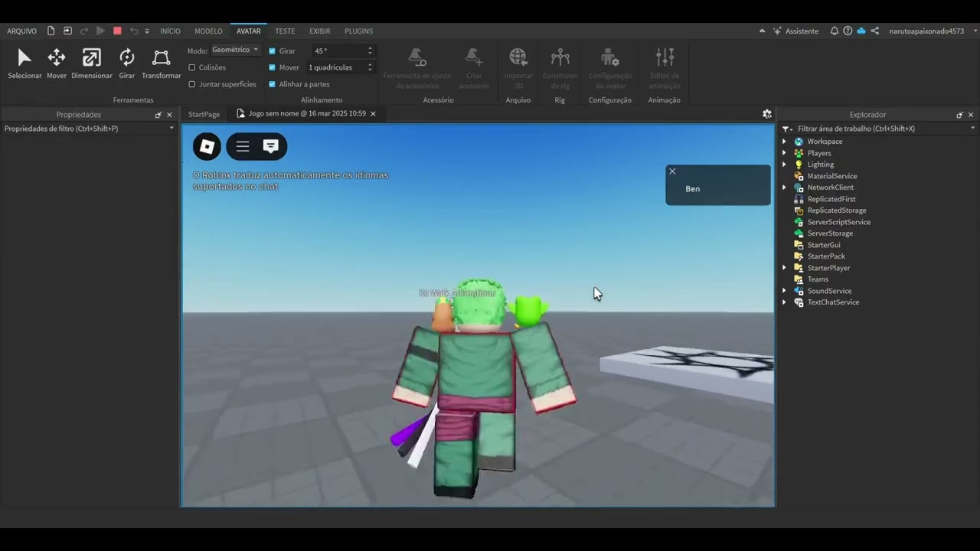Click the share icon near the username

875,31
